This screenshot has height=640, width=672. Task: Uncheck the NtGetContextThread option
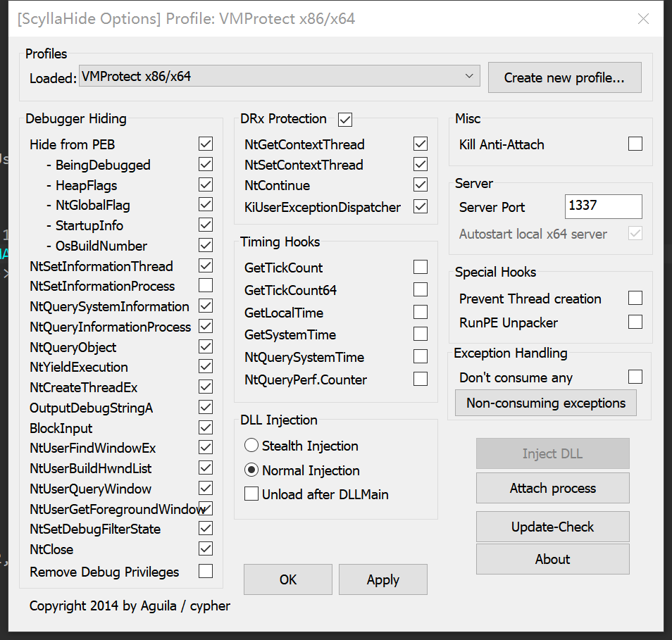(421, 144)
